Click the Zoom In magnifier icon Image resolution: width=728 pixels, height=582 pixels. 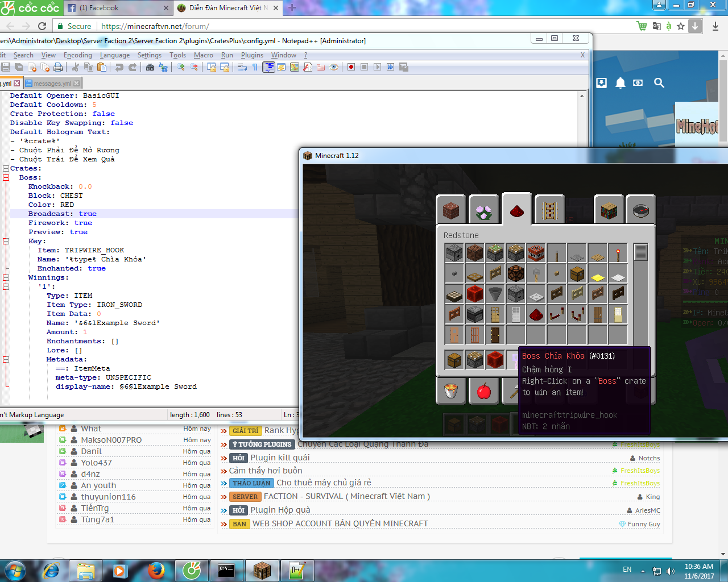click(x=181, y=67)
